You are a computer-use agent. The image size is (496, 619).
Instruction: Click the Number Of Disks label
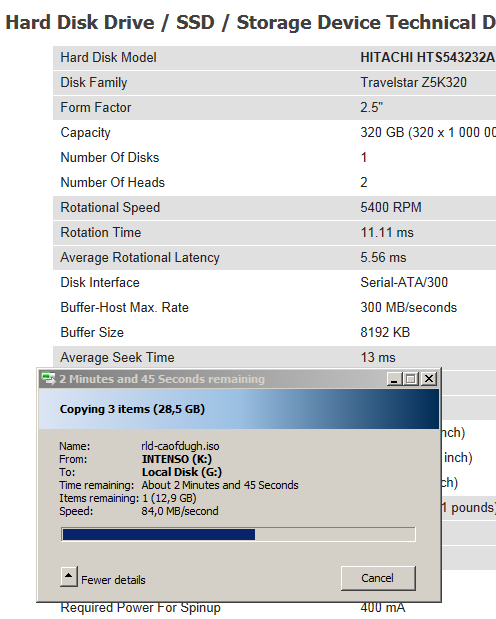(x=110, y=158)
